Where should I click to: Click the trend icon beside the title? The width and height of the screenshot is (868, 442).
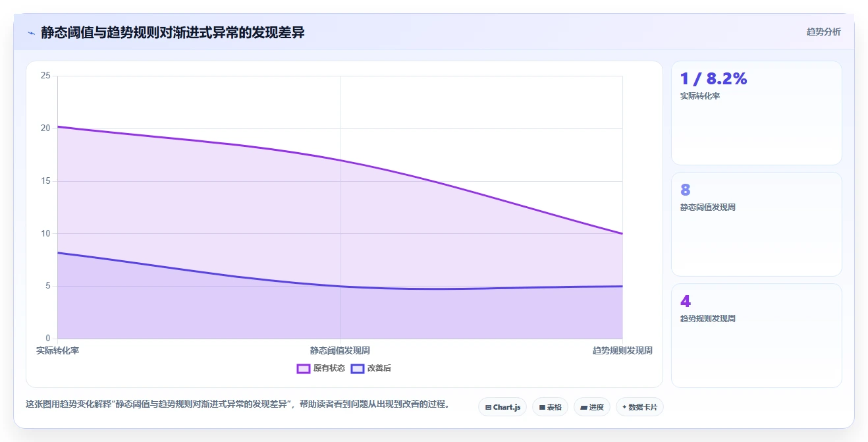tap(31, 32)
